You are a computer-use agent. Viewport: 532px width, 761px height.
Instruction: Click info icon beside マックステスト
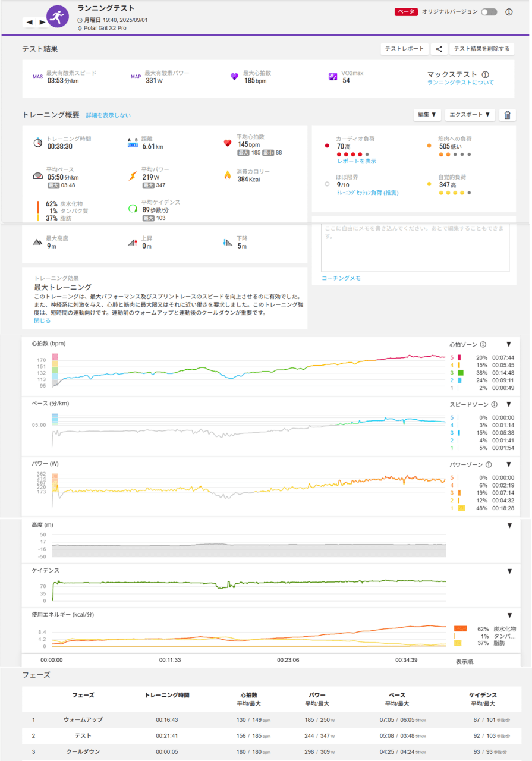pyautogui.click(x=485, y=75)
